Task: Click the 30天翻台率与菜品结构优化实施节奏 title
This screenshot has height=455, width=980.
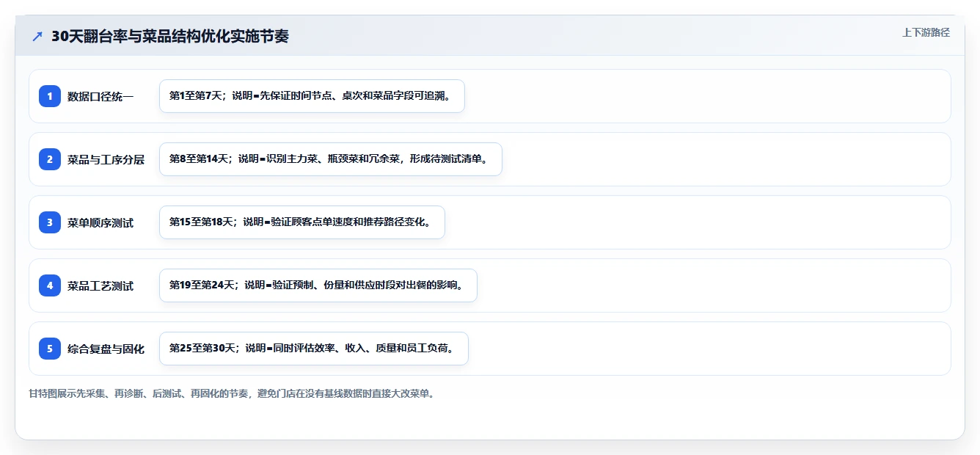Action: click(x=170, y=37)
